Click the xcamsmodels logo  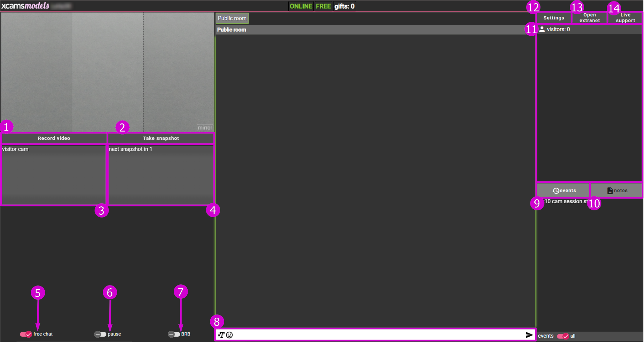(25, 6)
